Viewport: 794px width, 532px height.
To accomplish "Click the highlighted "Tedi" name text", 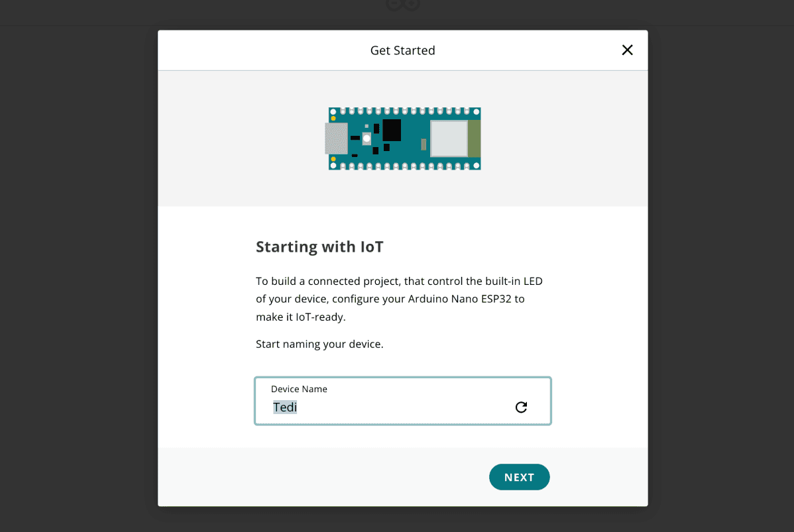I will [x=285, y=407].
